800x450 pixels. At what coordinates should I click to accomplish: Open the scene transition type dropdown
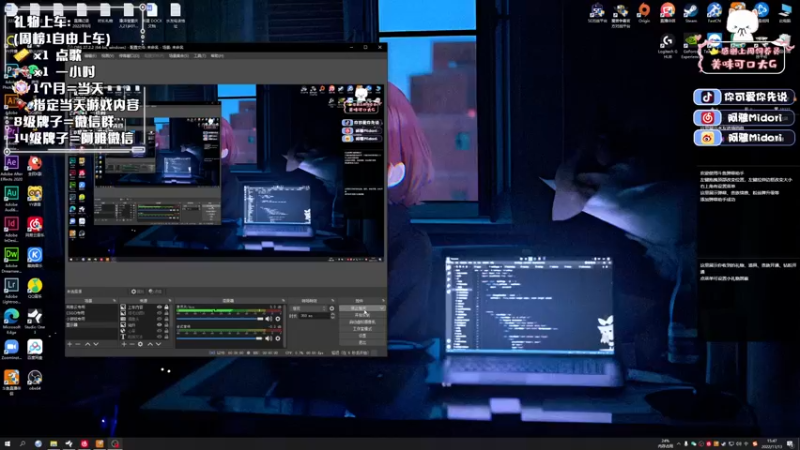(308, 308)
